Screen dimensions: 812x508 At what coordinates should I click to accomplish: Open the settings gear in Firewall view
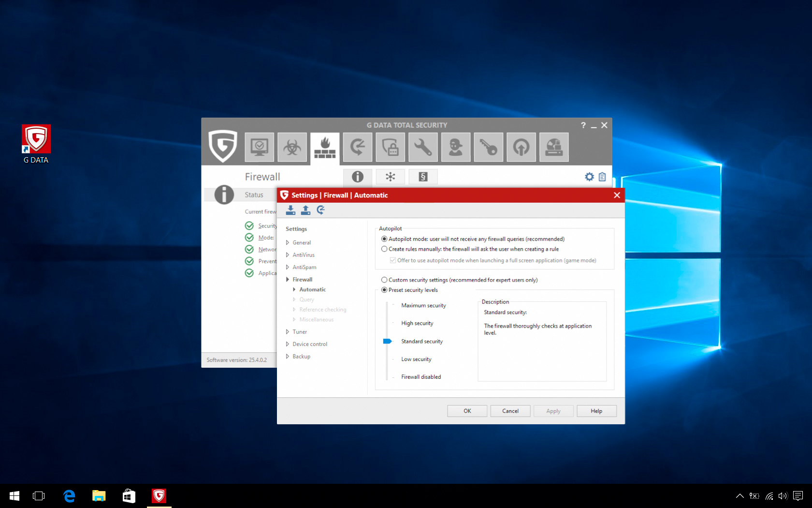pos(589,177)
